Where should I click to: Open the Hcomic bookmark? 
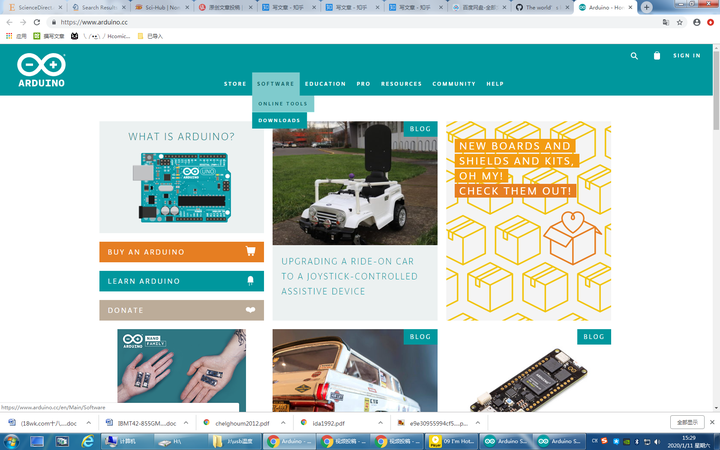[x=107, y=36]
